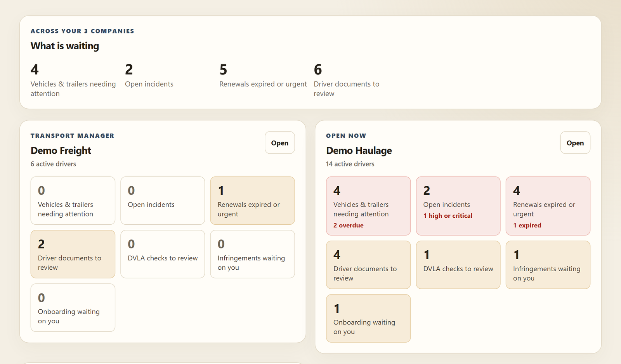Screen dimensions: 621x364
Task: Open Demo Freight's Onboarding waiting on you tile
Action: tap(73, 308)
